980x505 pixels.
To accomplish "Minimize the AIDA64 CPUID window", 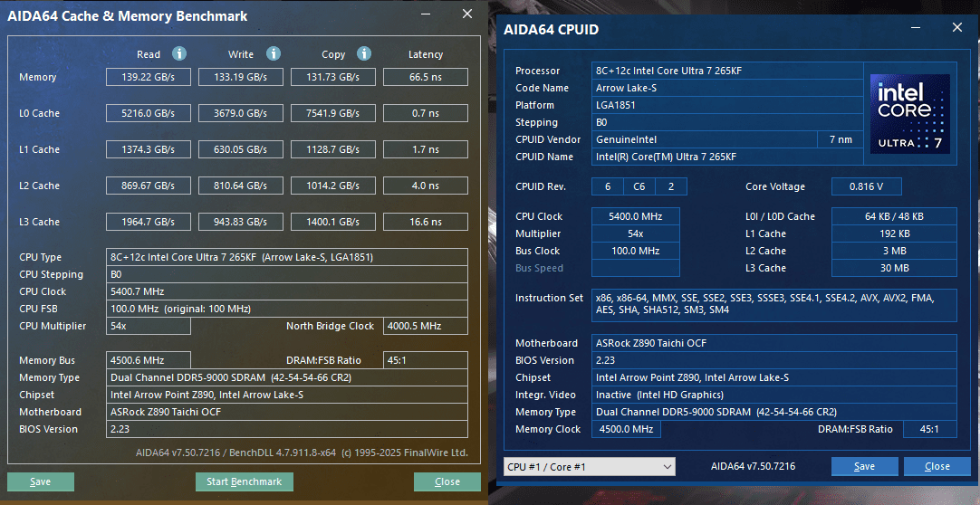I will point(916,27).
